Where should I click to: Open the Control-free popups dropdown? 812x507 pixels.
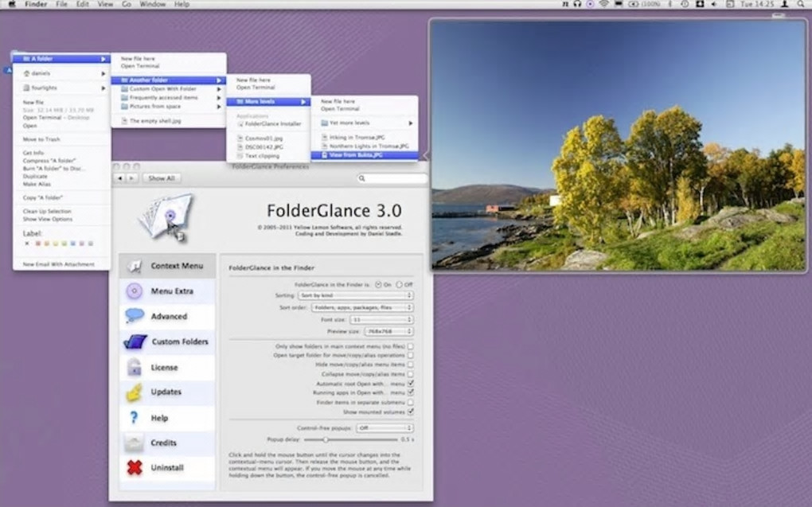[383, 427]
